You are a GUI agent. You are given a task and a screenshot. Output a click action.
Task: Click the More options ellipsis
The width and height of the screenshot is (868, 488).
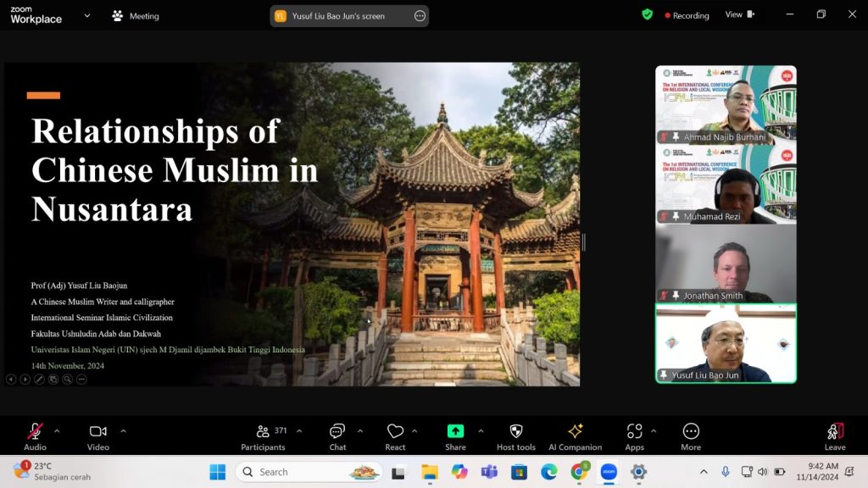tap(691, 436)
